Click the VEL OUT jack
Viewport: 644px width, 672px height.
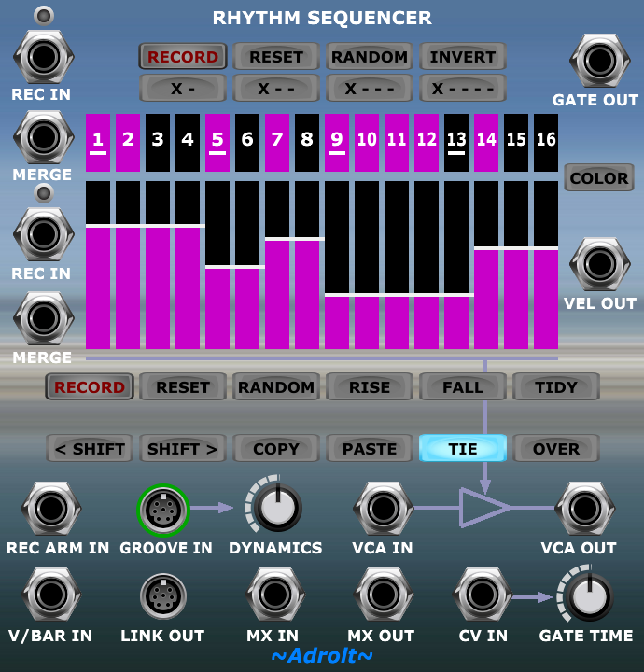tap(600, 264)
